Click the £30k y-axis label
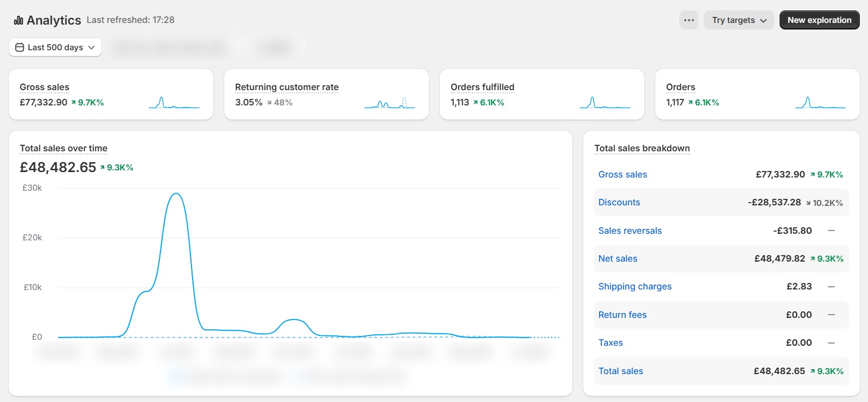Image resolution: width=868 pixels, height=402 pixels. click(32, 187)
